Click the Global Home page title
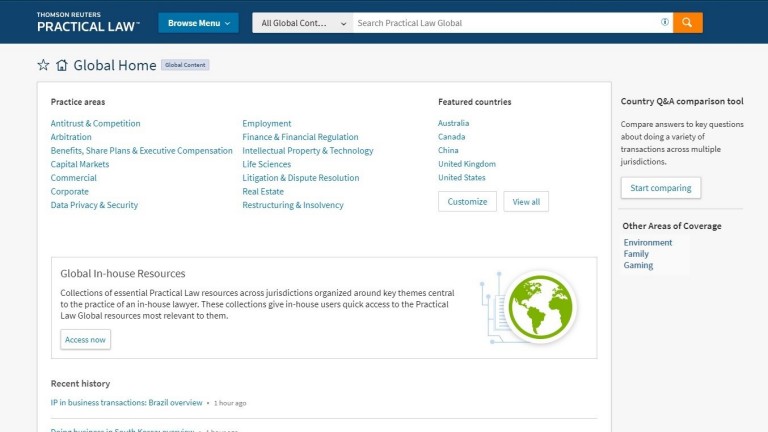 click(x=115, y=65)
